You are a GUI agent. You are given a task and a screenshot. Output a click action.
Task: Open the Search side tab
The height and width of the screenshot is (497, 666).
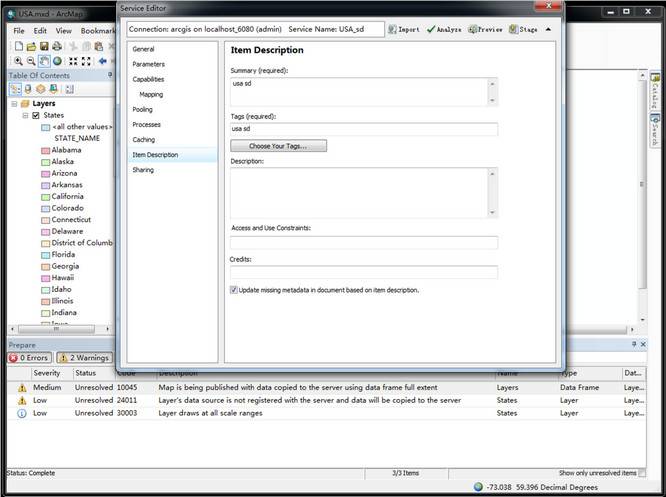pos(655,130)
